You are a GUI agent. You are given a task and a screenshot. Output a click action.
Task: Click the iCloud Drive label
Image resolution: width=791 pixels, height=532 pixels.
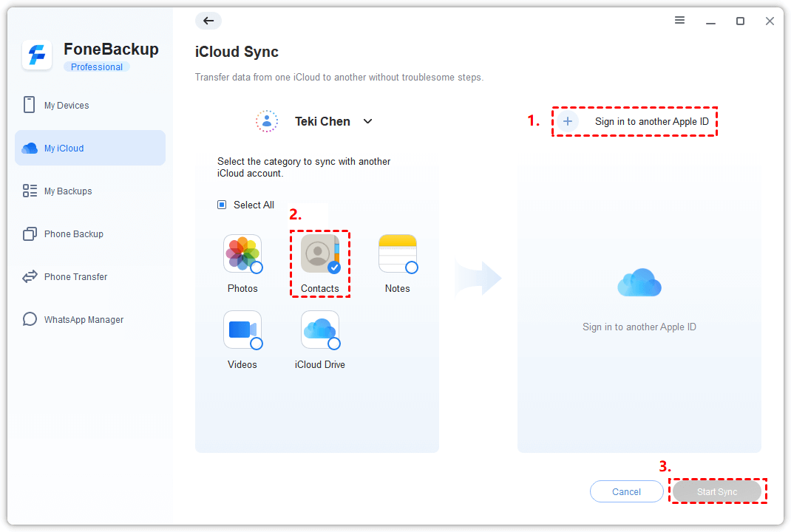(x=320, y=364)
